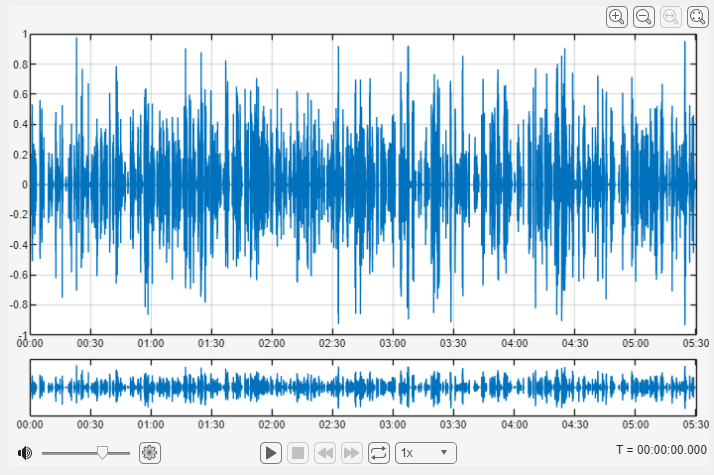This screenshot has height=475, width=714.
Task: Click the main waveform at the 01:00 gridline
Action: [x=151, y=184]
